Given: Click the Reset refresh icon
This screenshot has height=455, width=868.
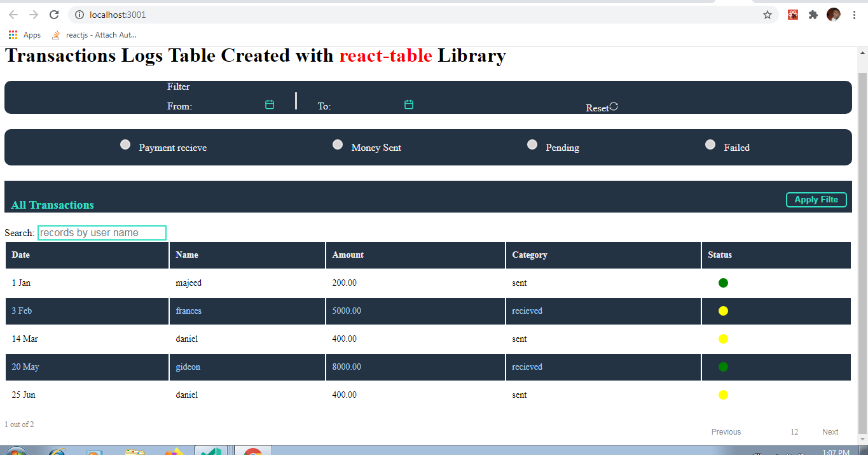Looking at the screenshot, I should click(x=614, y=107).
